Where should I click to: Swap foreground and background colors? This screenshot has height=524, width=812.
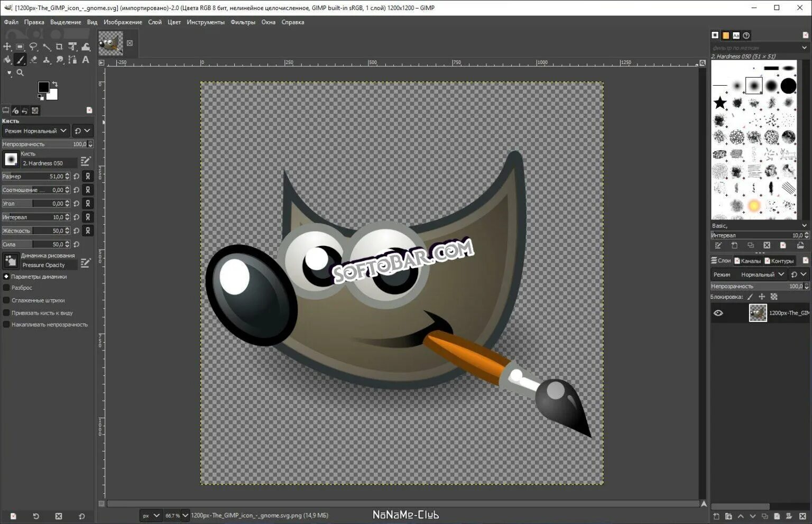[x=54, y=84]
